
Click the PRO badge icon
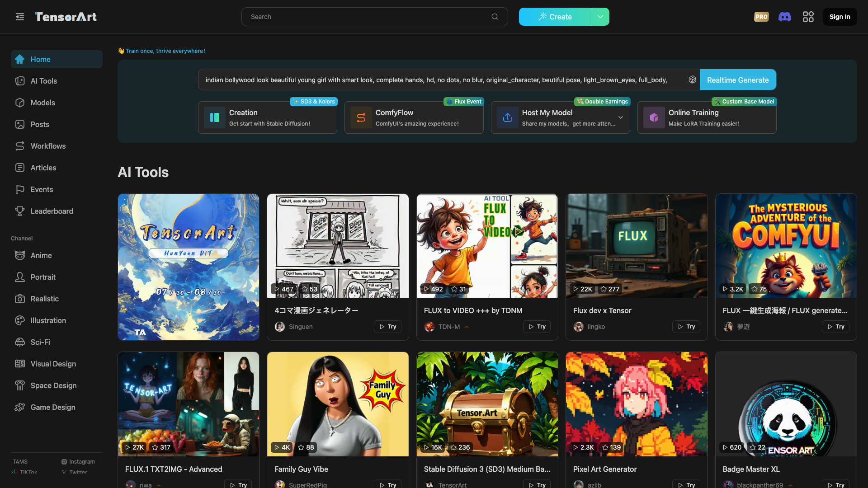pyautogui.click(x=761, y=17)
